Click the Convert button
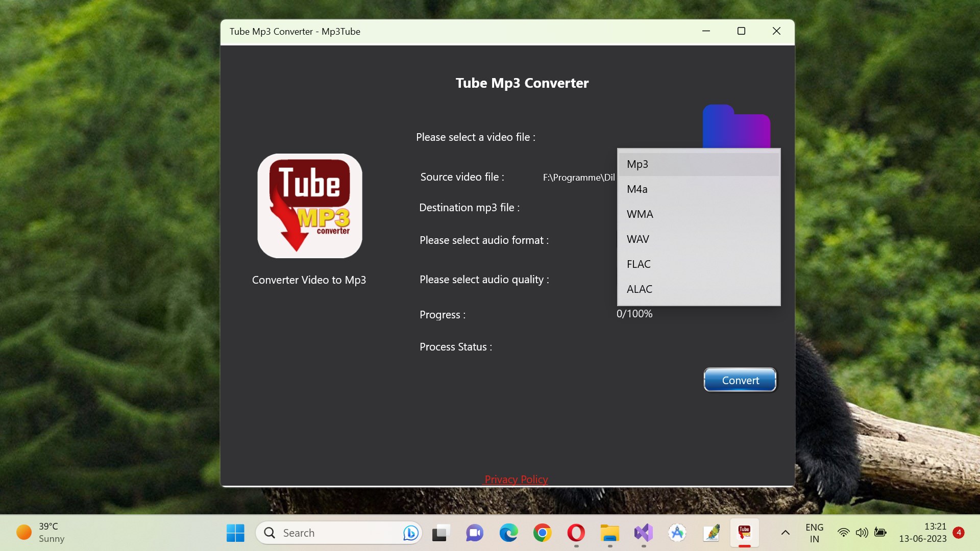Image resolution: width=980 pixels, height=551 pixels. (740, 380)
